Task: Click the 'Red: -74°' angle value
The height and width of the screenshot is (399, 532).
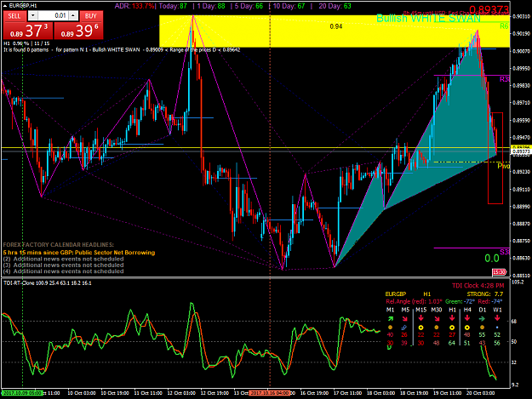Action: (490, 301)
